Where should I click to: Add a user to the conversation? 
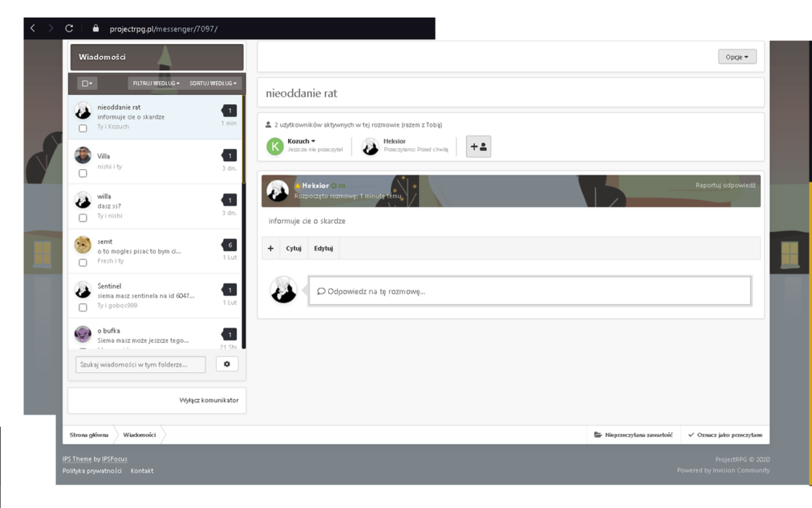coord(478,146)
